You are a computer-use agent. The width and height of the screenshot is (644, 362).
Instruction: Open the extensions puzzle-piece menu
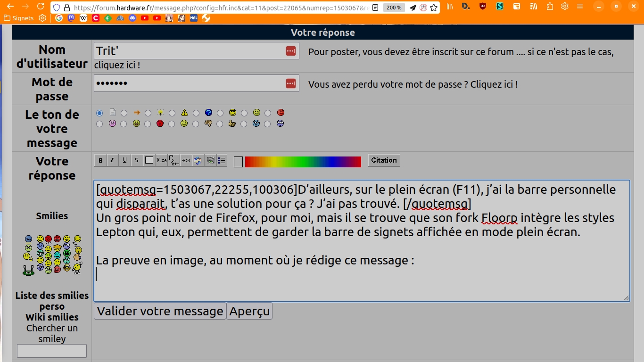pyautogui.click(x=550, y=7)
